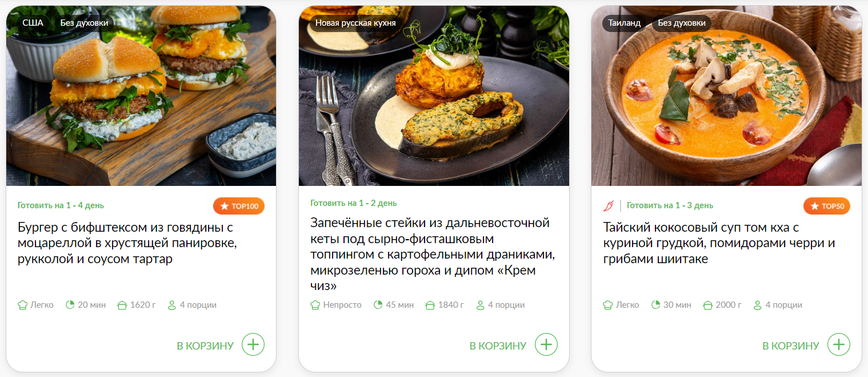Click the TOP50 star badge
Screen dimensions: 868x377
827,206
